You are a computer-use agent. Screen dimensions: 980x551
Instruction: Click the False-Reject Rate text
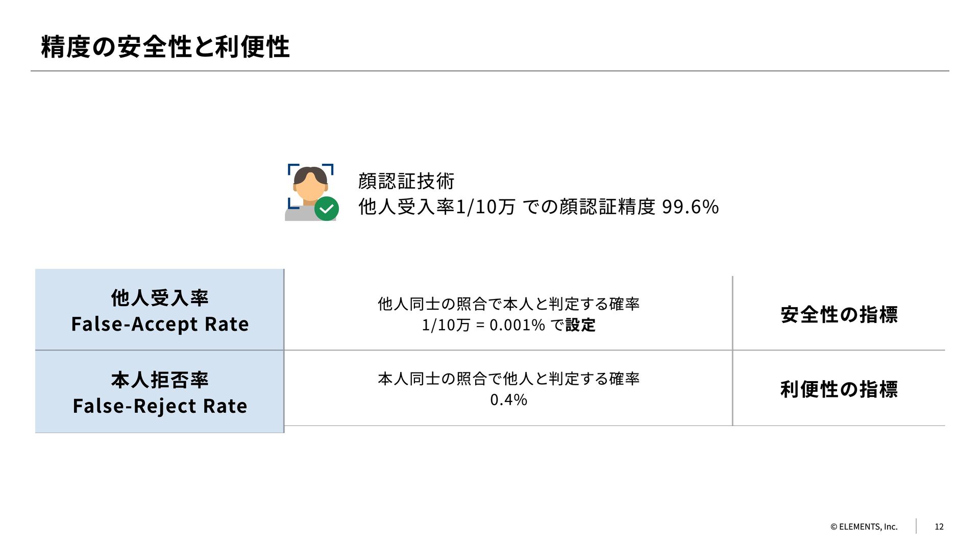tap(160, 406)
